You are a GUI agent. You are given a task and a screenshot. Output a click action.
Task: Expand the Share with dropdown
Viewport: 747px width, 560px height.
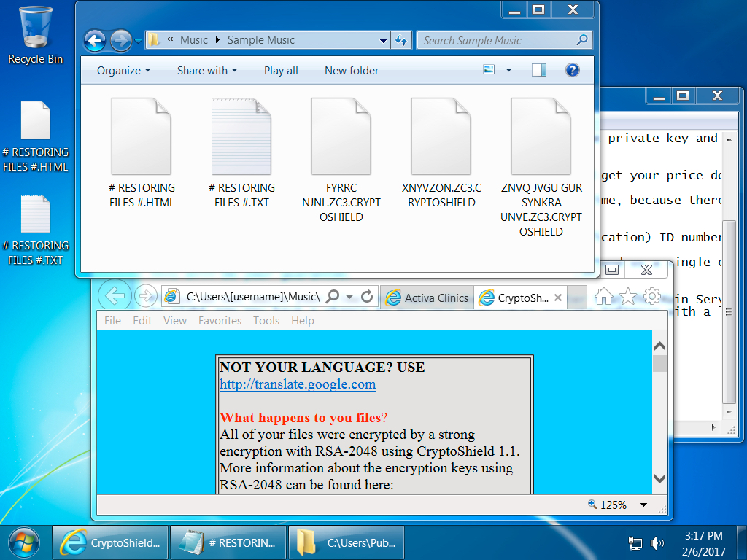(x=206, y=71)
